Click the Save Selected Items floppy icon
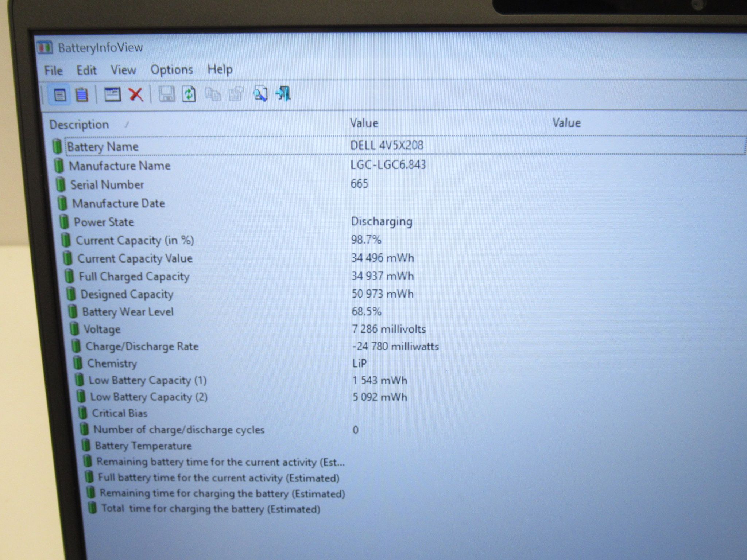Viewport: 747px width, 560px height. pyautogui.click(x=167, y=94)
